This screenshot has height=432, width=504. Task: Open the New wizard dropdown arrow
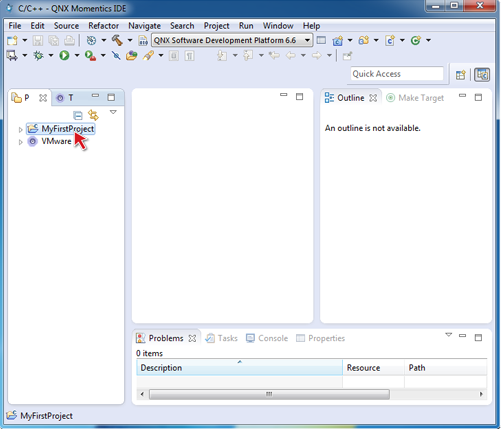[25, 41]
